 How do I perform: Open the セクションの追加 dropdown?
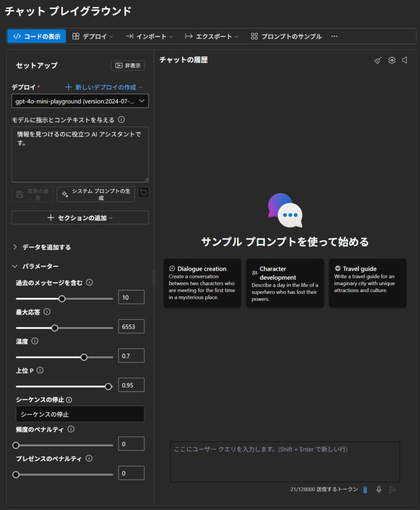pos(80,218)
